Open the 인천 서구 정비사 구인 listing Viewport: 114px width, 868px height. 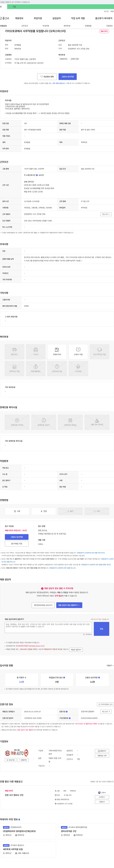14,795
